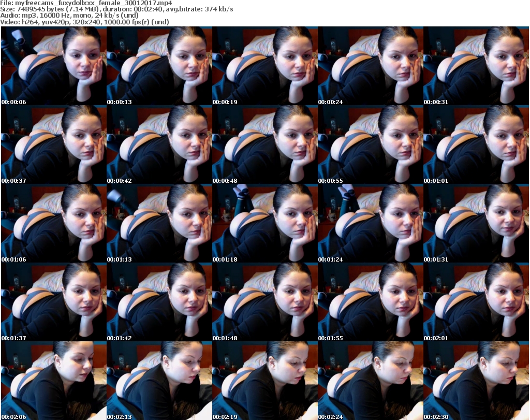This screenshot has width=530, height=420.
Task: Pick the thumbnail labeled 00:00:55
Action: (x=371, y=144)
